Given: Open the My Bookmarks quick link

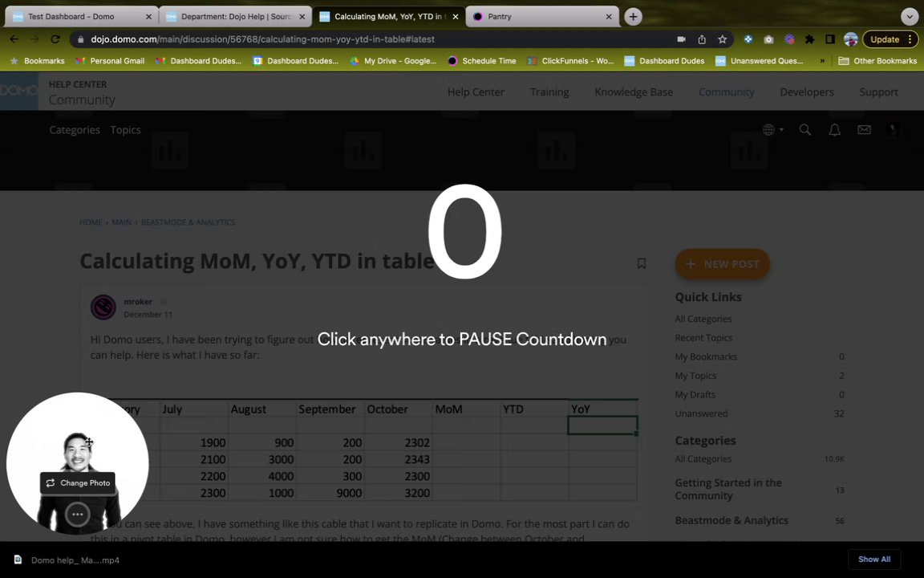Looking at the screenshot, I should pyautogui.click(x=706, y=356).
